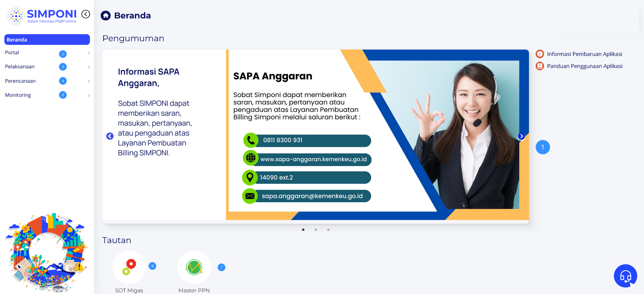Click the SIMPONI logo
644x294 pixels.
pyautogui.click(x=42, y=16)
